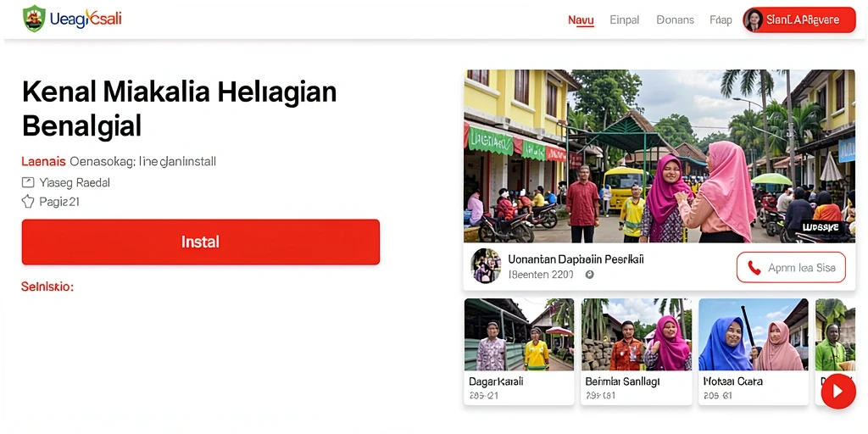This screenshot has height=434, width=868.
Task: Click the Yiaseg Raedal text
Action: [x=75, y=182]
